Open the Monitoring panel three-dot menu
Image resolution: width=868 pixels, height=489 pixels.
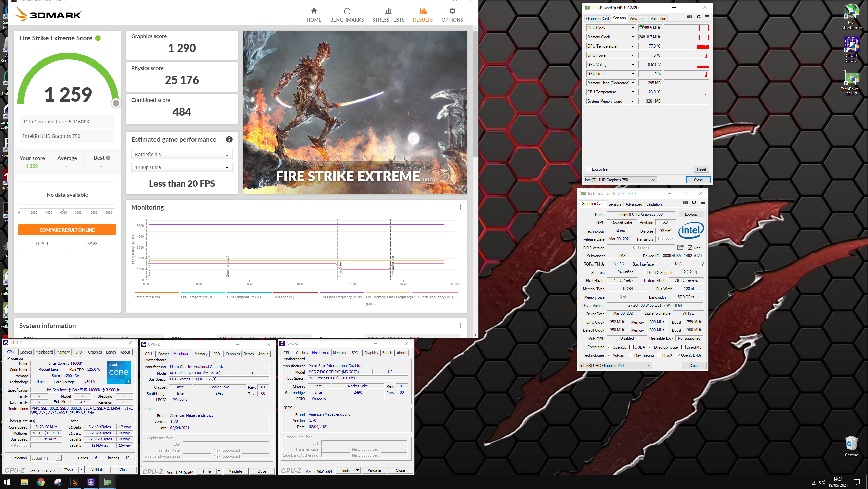click(x=460, y=207)
